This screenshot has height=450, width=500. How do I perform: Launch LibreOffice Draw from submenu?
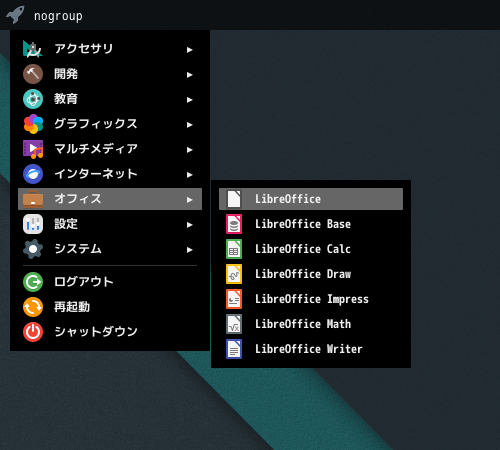point(311,274)
